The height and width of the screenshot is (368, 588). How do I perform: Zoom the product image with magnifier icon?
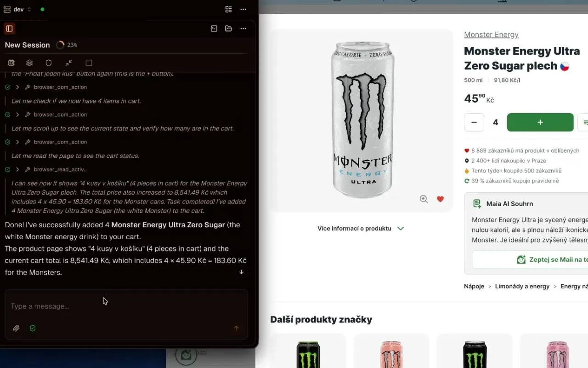(x=424, y=199)
